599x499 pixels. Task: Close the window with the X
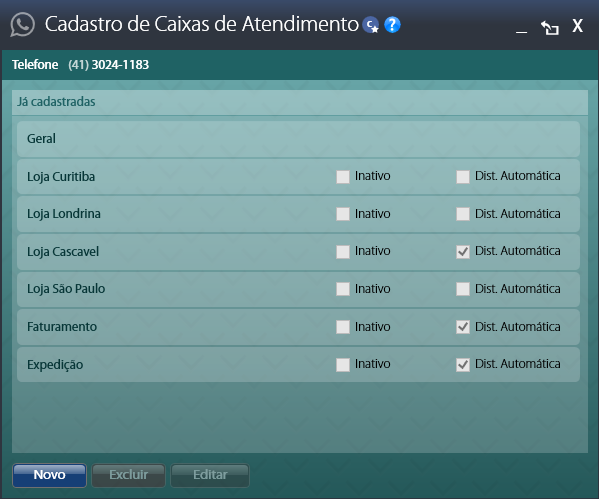(x=577, y=26)
